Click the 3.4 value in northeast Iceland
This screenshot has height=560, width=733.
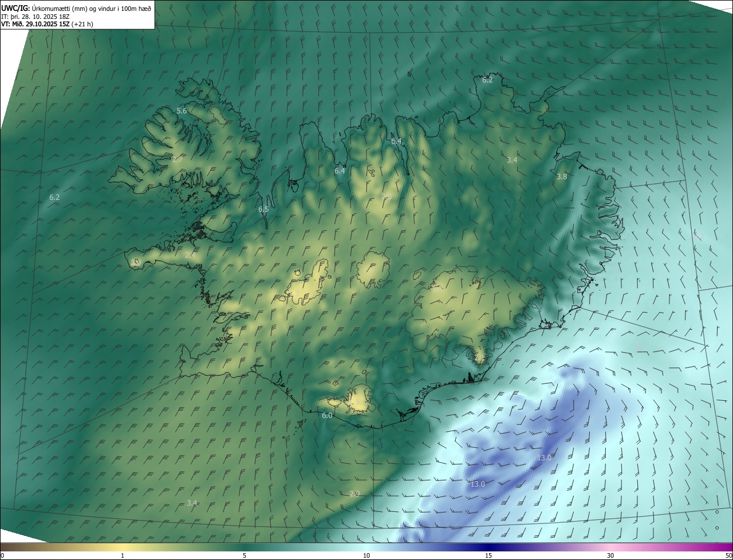[x=512, y=160]
